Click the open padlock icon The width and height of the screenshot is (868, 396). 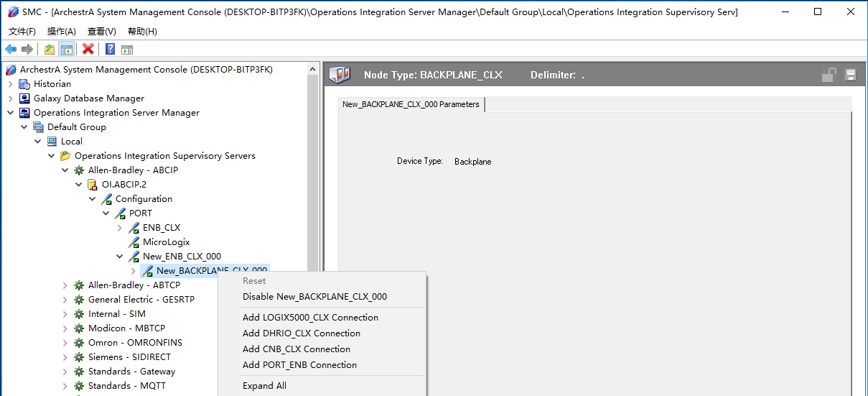pos(829,75)
